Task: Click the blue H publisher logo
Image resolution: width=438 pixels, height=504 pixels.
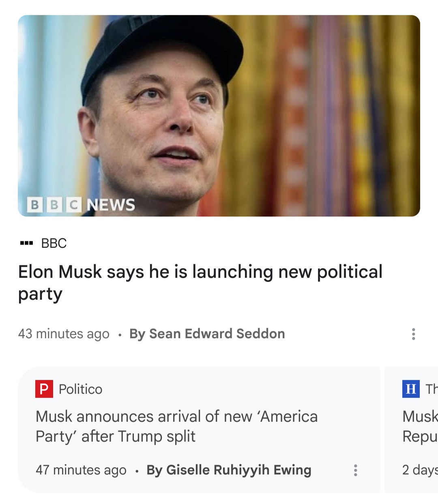Action: coord(411,389)
